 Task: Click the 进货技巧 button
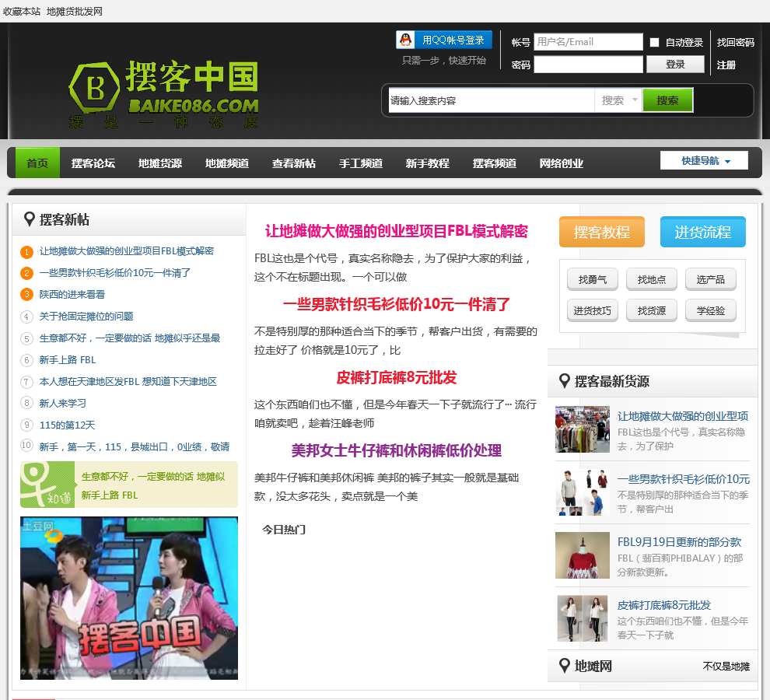592,310
